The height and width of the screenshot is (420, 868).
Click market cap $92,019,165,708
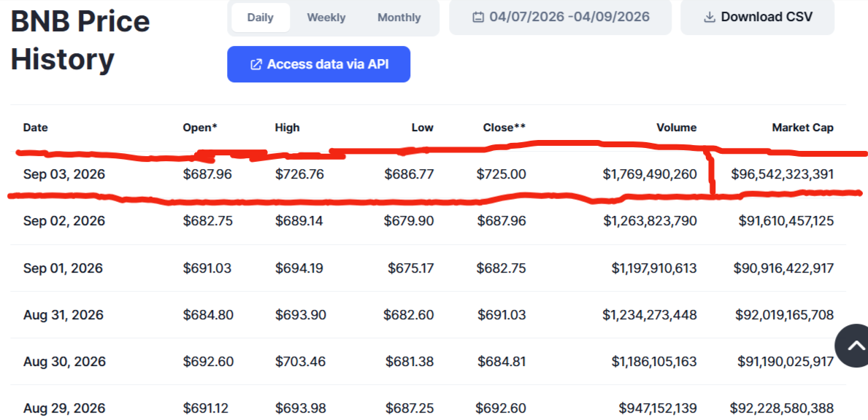[x=784, y=315]
